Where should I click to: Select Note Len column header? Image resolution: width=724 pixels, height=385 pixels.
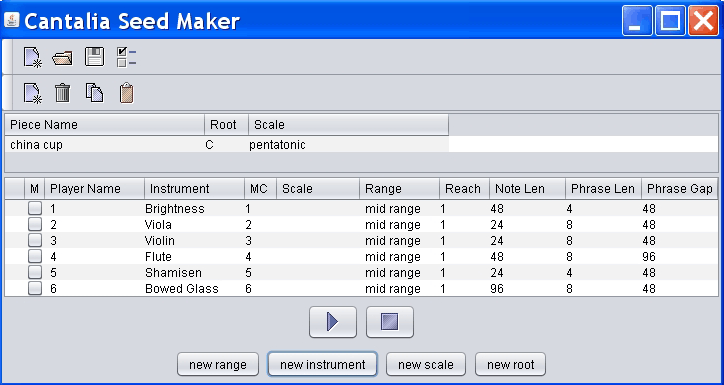[x=528, y=189]
